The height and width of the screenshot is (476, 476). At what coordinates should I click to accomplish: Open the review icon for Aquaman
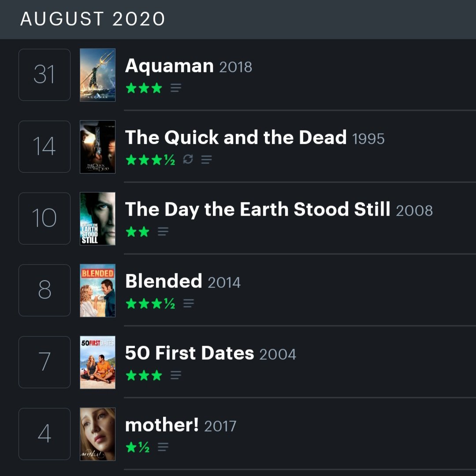(x=176, y=88)
